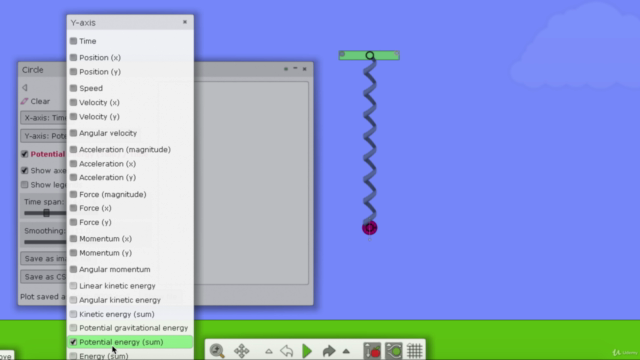Check the Time option in the Y-axis list
This screenshot has width=640, height=360.
(73, 41)
